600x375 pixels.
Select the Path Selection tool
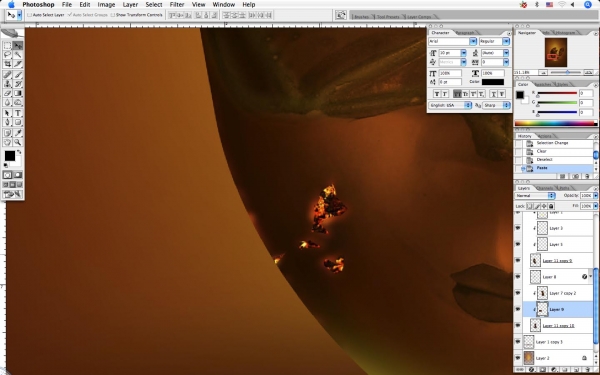(7, 113)
